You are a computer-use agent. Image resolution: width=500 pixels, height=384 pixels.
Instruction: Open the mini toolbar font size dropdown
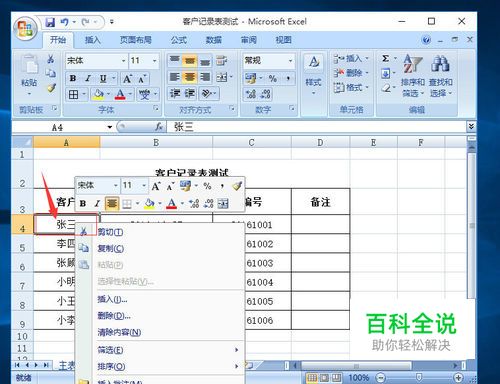point(144,185)
